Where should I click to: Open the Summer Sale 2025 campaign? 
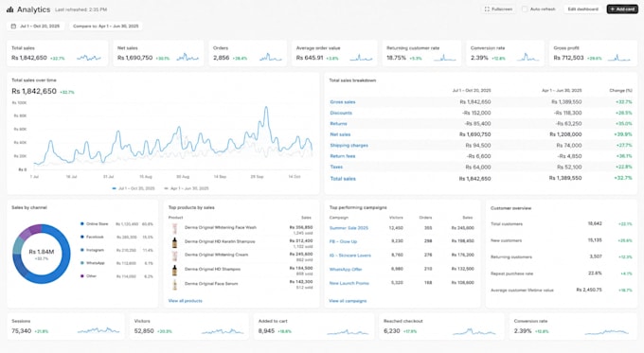pyautogui.click(x=349, y=228)
